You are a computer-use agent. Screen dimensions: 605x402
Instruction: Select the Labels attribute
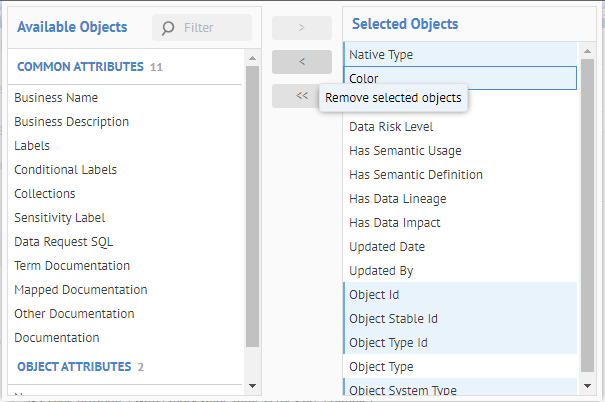click(x=125, y=145)
